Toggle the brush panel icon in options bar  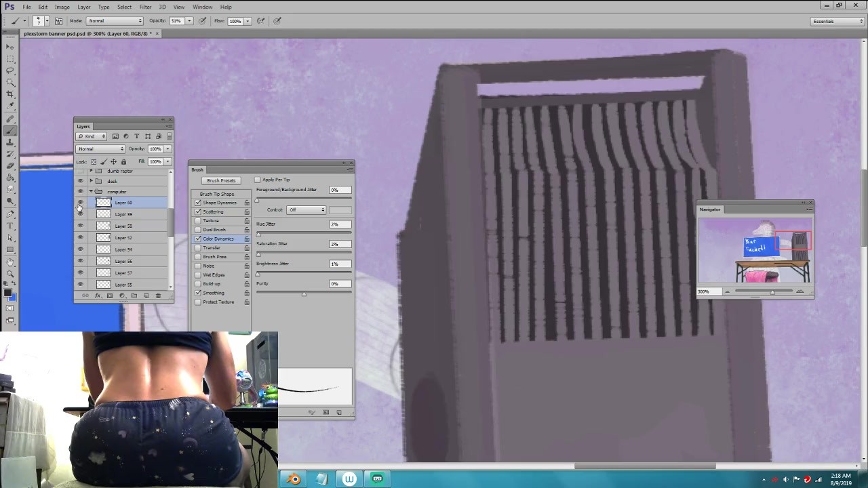(59, 21)
